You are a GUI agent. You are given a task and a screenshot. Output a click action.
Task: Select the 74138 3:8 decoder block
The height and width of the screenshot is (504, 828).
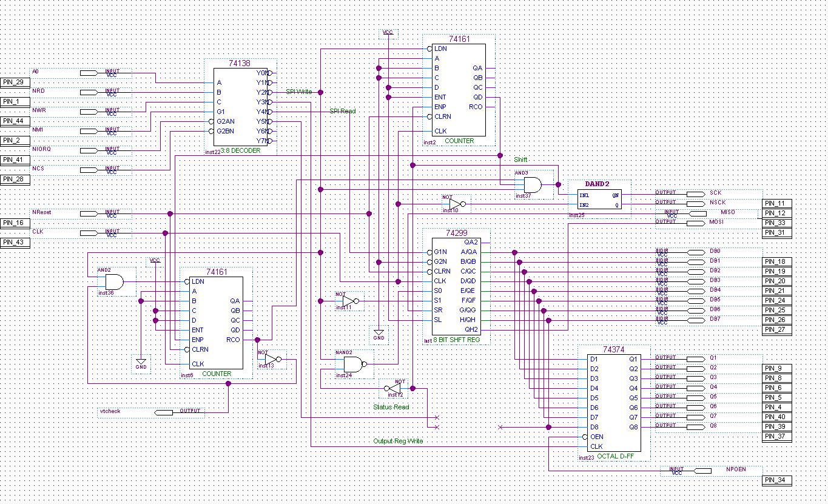pos(240,107)
